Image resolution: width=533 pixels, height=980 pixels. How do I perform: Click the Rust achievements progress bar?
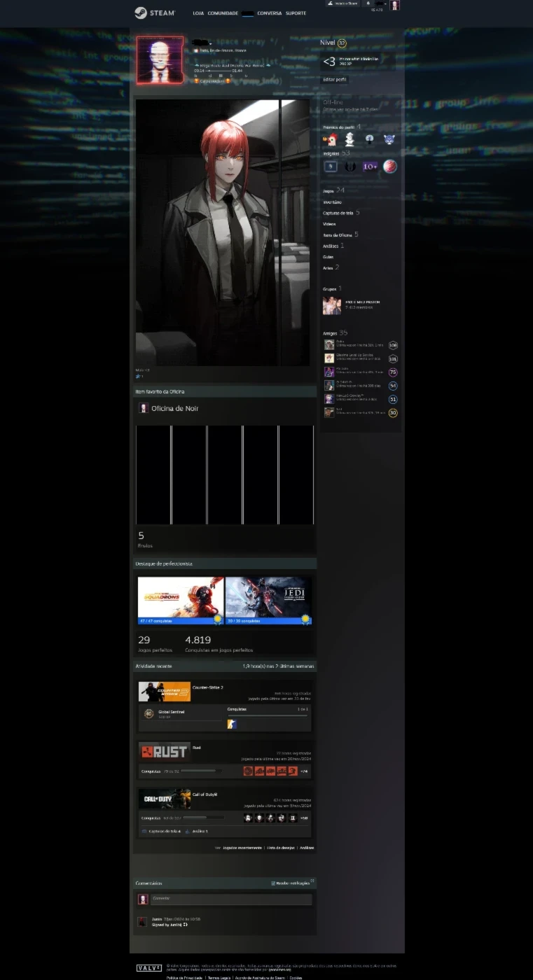click(202, 771)
